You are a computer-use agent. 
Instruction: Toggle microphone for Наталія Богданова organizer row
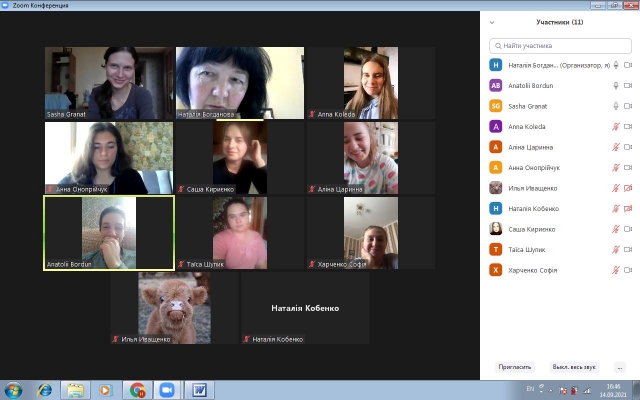(616, 65)
